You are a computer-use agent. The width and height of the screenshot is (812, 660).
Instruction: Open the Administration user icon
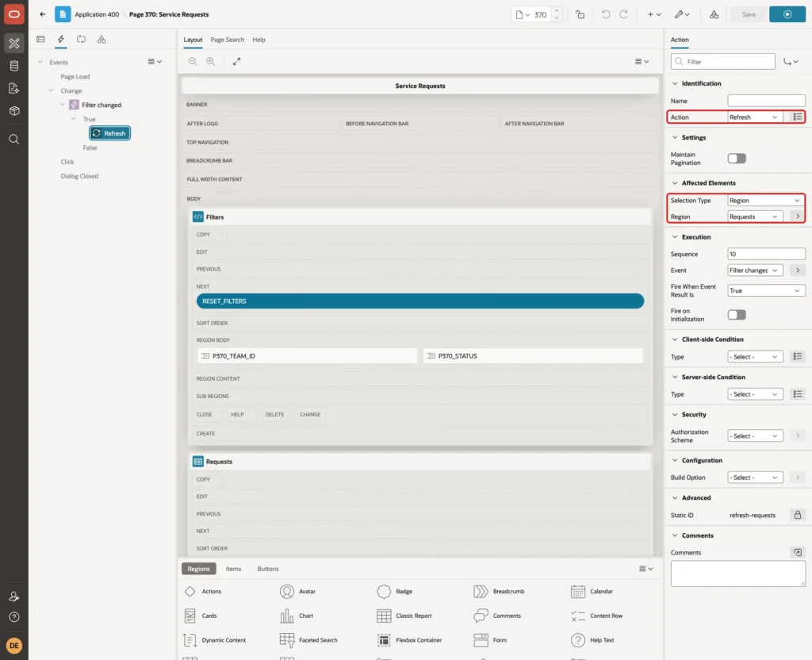click(14, 597)
